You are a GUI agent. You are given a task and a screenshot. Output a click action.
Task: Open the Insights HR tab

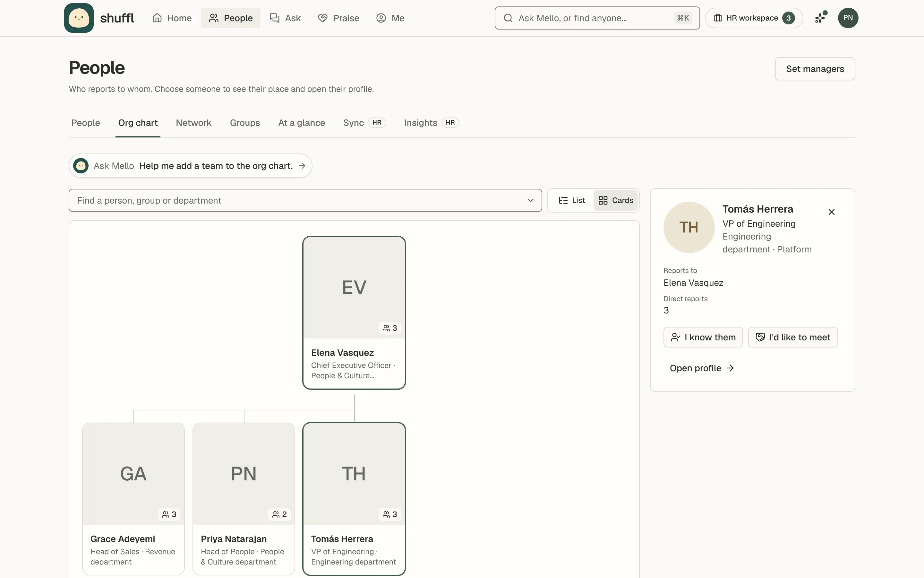[x=431, y=123]
